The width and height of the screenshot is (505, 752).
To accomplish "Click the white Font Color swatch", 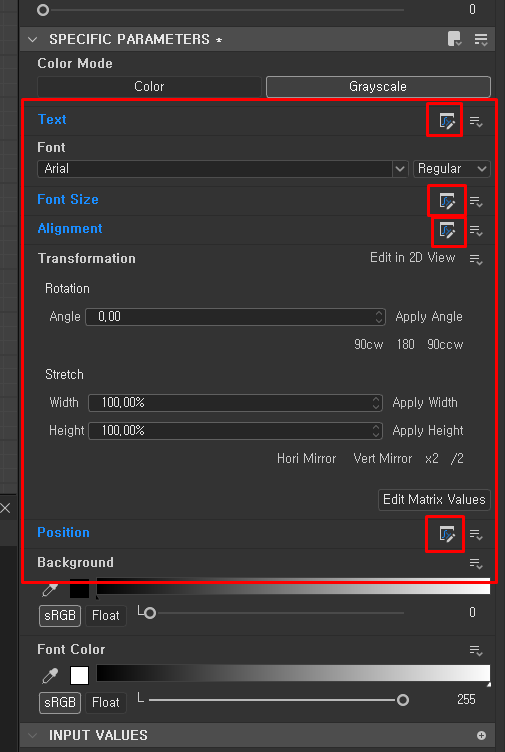I will click(80, 675).
